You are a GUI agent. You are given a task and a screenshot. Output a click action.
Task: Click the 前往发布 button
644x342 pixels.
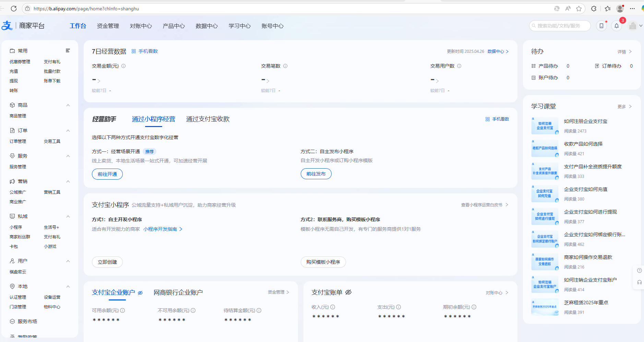[x=316, y=174]
